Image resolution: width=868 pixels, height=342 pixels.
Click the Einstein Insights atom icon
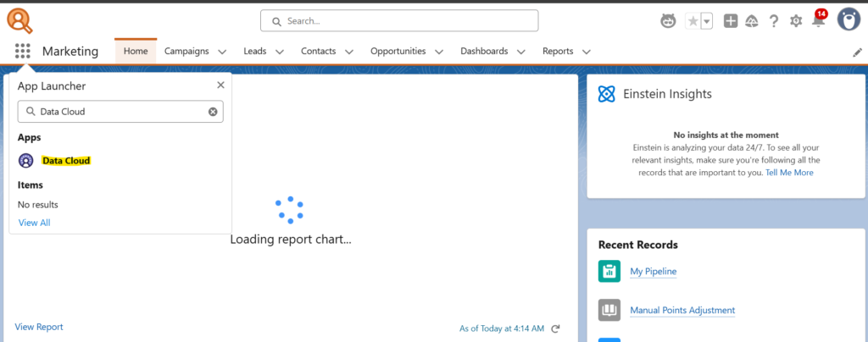(607, 94)
